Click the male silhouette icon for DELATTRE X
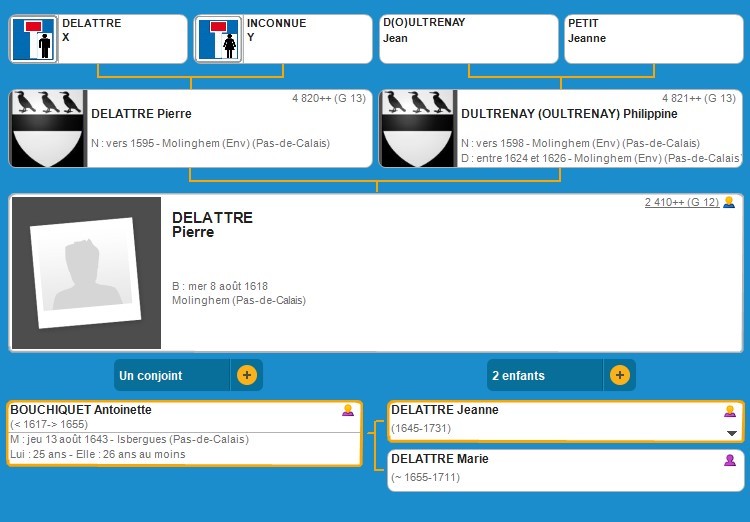Image resolution: width=750 pixels, height=522 pixels. (x=34, y=39)
